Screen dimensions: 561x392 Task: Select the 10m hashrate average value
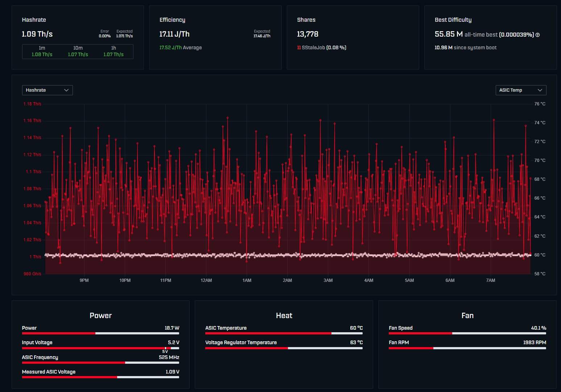[x=78, y=54]
